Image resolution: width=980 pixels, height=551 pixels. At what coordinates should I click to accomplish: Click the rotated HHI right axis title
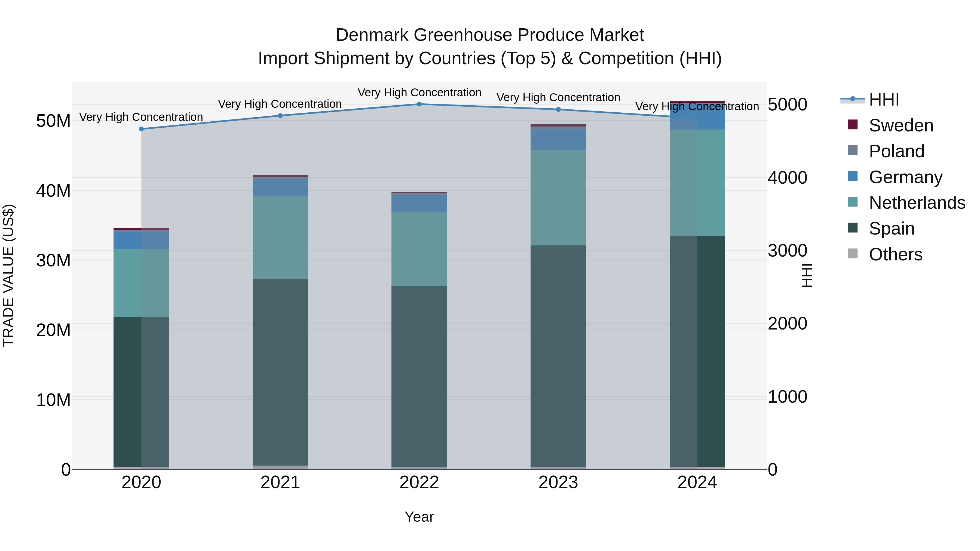[807, 275]
